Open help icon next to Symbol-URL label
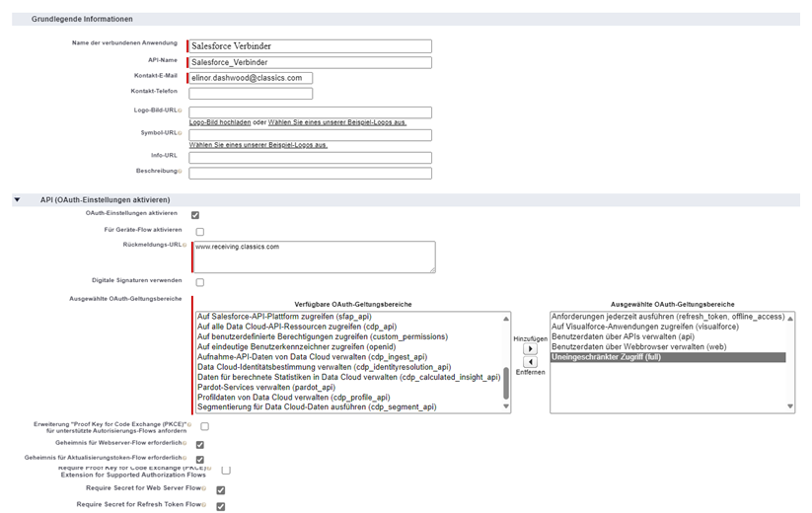Image resolution: width=812 pixels, height=513 pixels. pyautogui.click(x=180, y=133)
